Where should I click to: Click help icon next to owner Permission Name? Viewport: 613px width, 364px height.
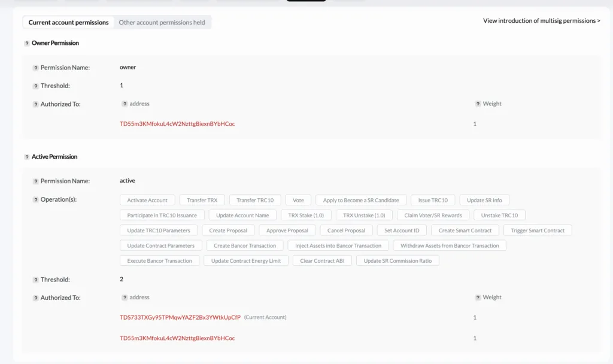coord(35,68)
